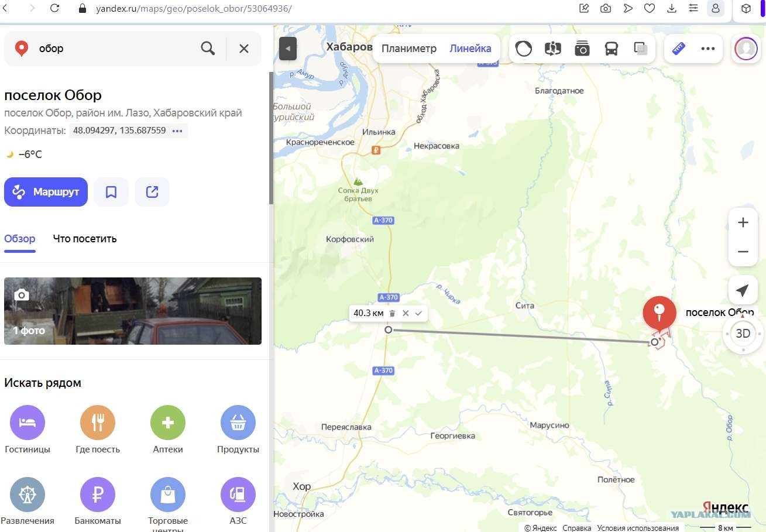The height and width of the screenshot is (532, 766).
Task: Click the search magnifier in the Yandex search box
Action: 208,49
